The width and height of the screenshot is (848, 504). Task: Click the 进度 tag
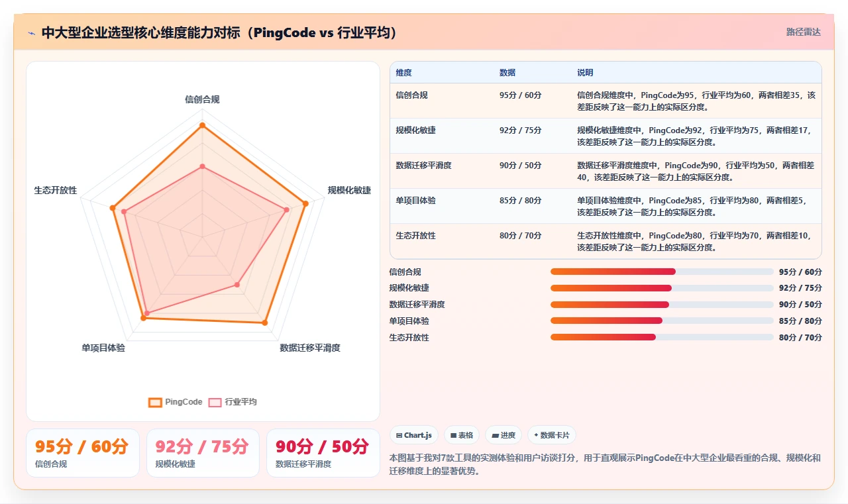point(503,435)
